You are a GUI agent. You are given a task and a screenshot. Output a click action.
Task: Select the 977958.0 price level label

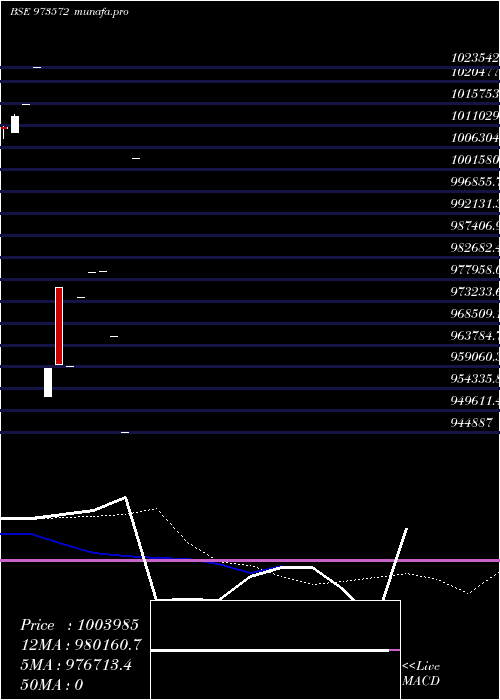pos(475,270)
